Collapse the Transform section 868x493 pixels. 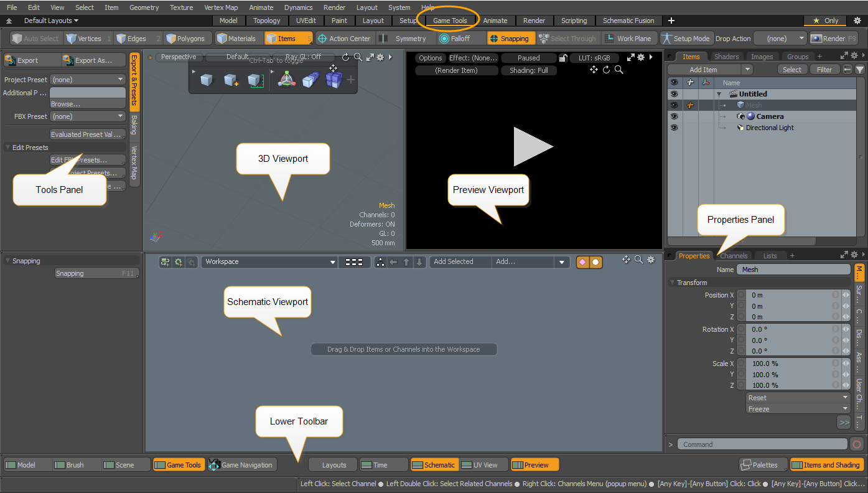coord(673,283)
